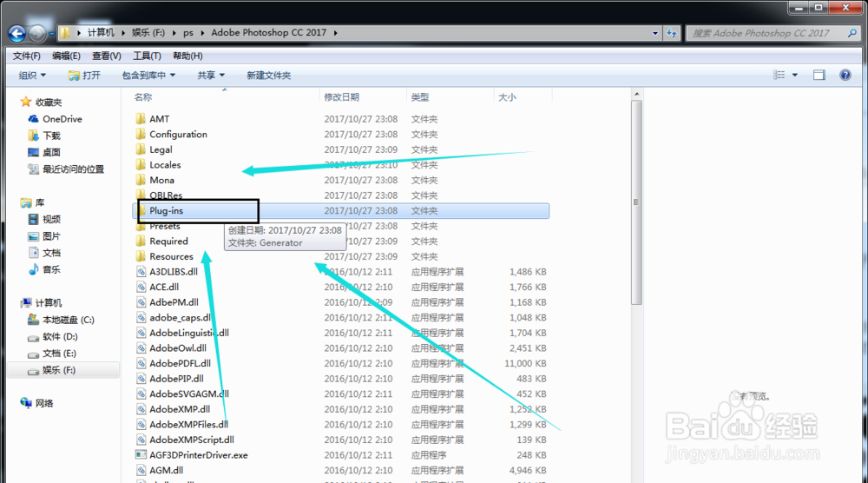
Task: Open the view options dropdown arrow
Action: point(795,75)
